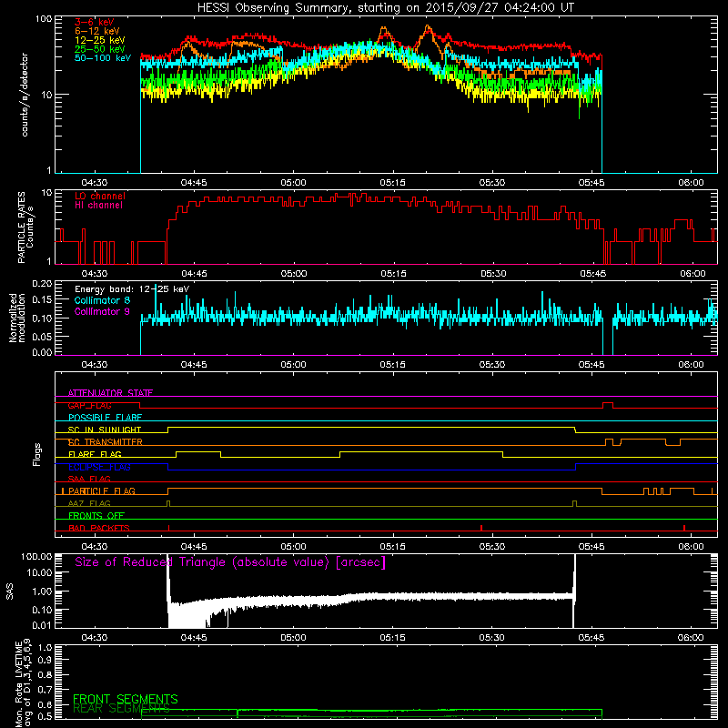Select the REAR SEGMENTS legend label
The height and width of the screenshot is (728, 728).
tap(121, 708)
